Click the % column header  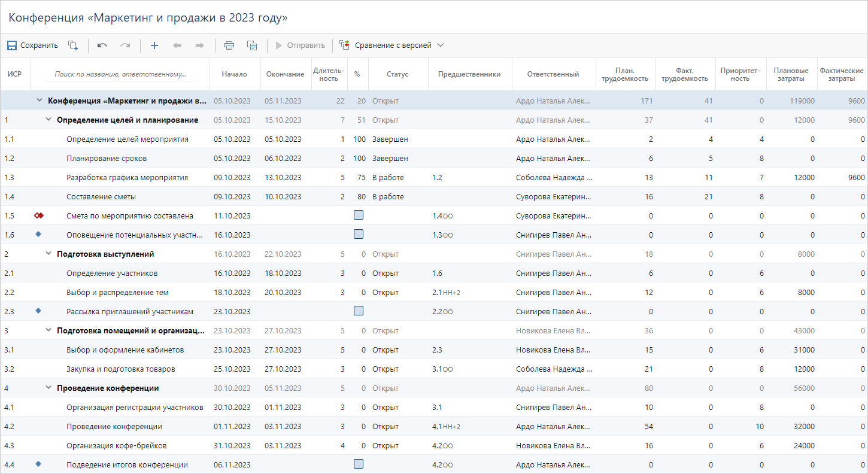357,74
